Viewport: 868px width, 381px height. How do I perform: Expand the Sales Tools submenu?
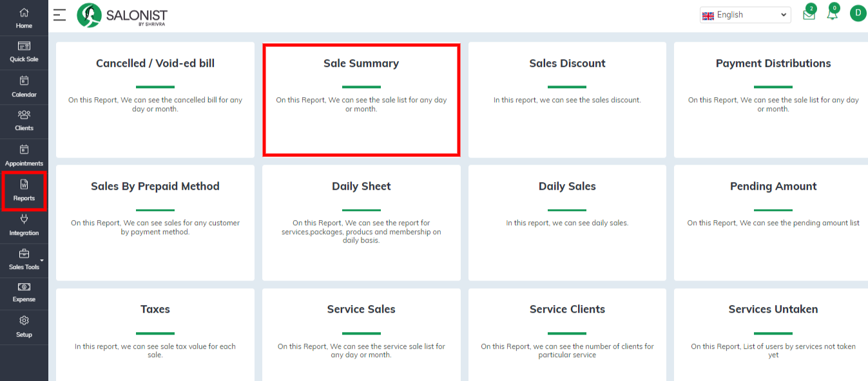pyautogui.click(x=24, y=259)
